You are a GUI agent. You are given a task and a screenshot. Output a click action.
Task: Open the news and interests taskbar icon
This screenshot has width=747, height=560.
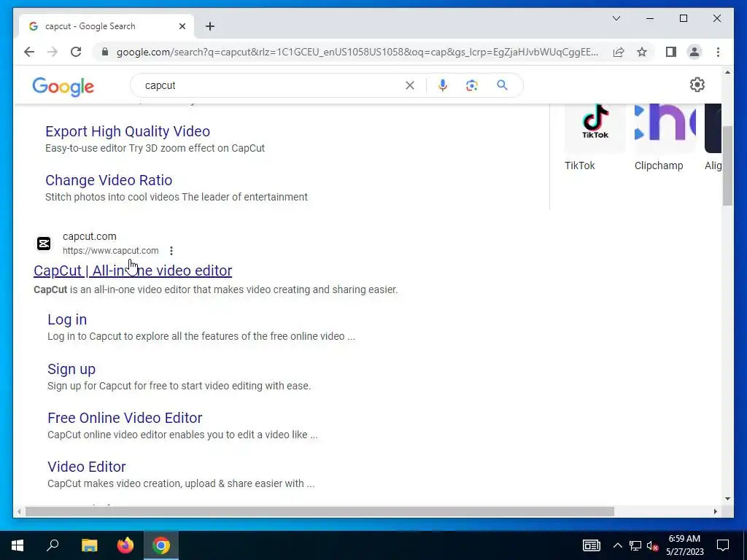[x=591, y=545]
